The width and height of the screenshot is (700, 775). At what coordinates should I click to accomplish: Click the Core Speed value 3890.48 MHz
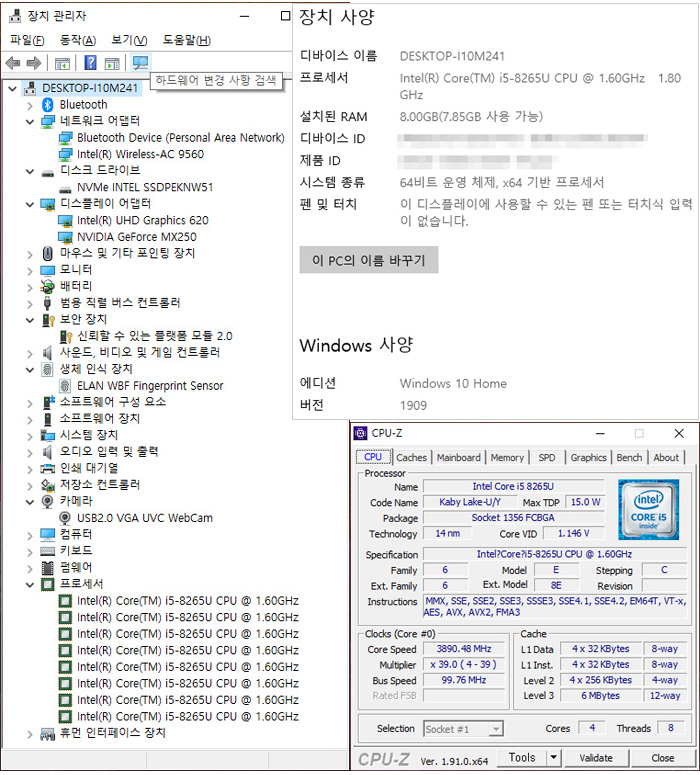[x=464, y=648]
